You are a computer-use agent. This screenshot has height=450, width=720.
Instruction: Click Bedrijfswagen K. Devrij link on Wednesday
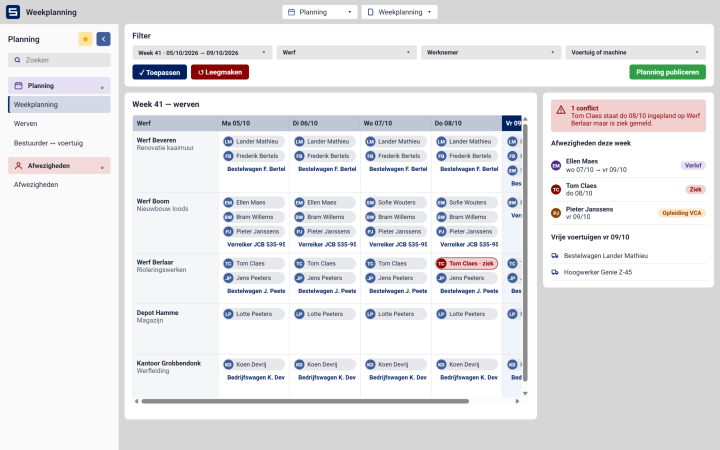pyautogui.click(x=398, y=377)
